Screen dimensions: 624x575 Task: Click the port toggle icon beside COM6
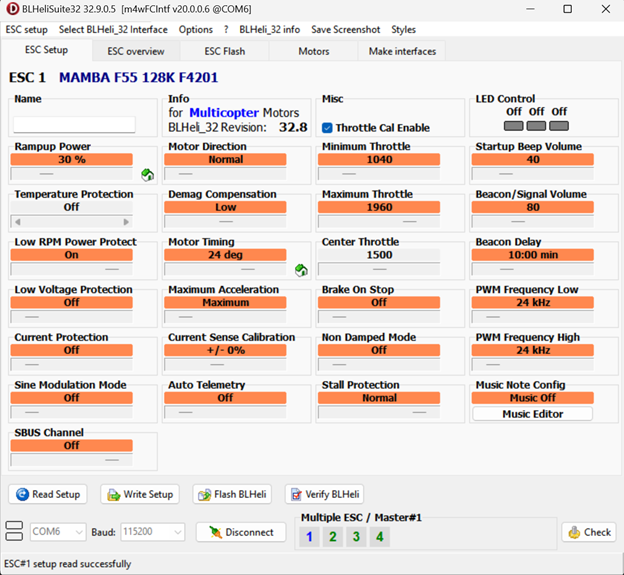[14, 531]
